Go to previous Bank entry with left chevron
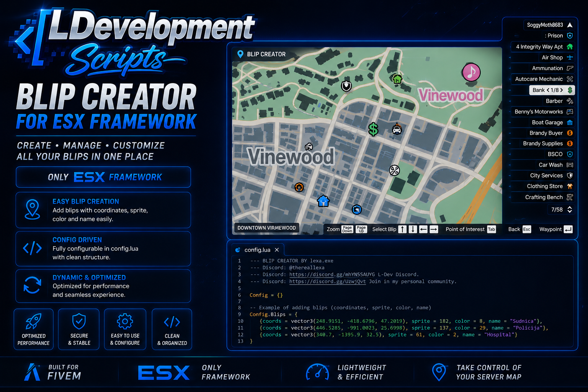The width and height of the screenshot is (588, 392). tap(548, 90)
